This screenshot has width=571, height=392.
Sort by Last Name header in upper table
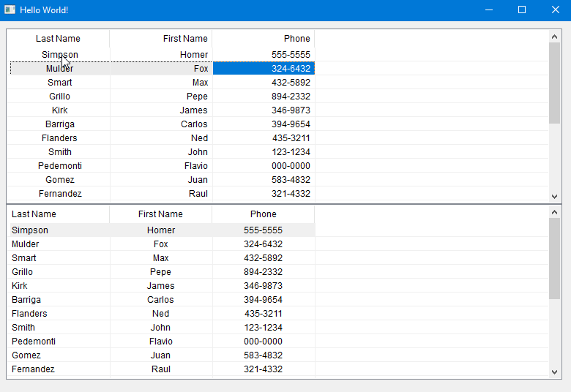pyautogui.click(x=58, y=39)
